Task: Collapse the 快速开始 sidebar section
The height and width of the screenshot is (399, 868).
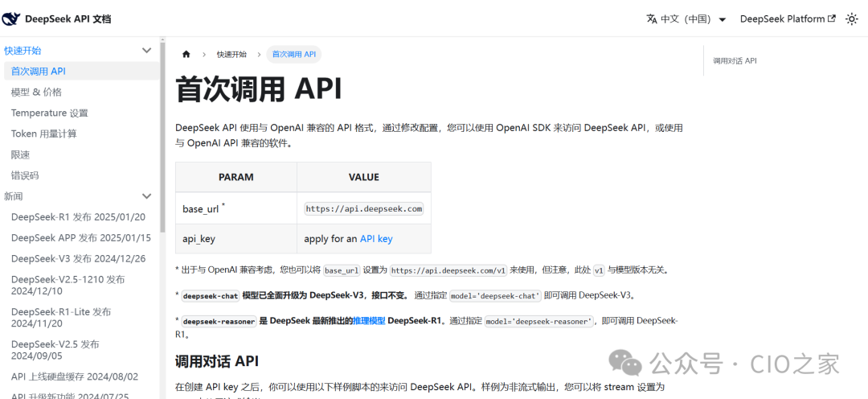Action: 146,51
